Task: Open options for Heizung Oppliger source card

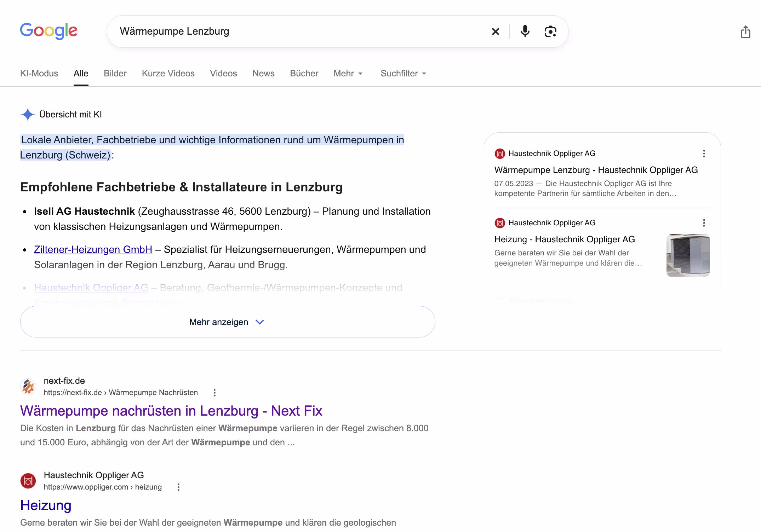Action: point(704,223)
